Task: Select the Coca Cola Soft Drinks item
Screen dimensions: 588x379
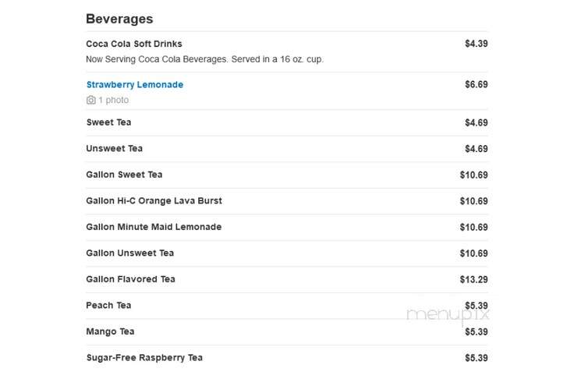Action: click(x=134, y=44)
